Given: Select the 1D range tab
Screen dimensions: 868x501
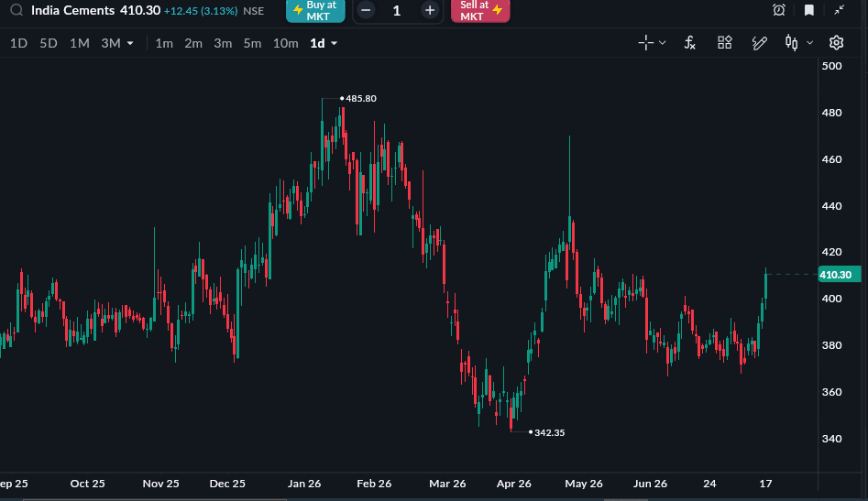Looking at the screenshot, I should 19,43.
